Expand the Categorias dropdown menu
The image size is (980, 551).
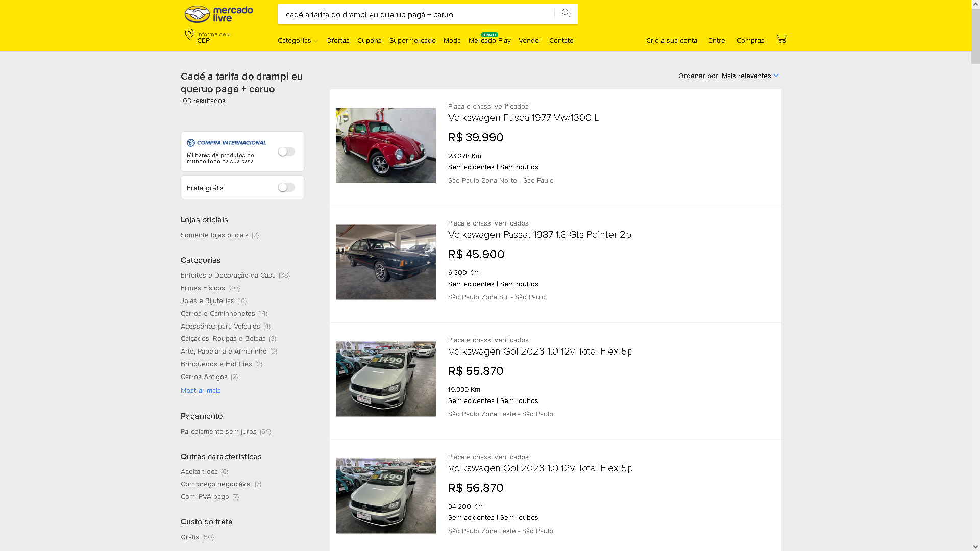pos(298,40)
